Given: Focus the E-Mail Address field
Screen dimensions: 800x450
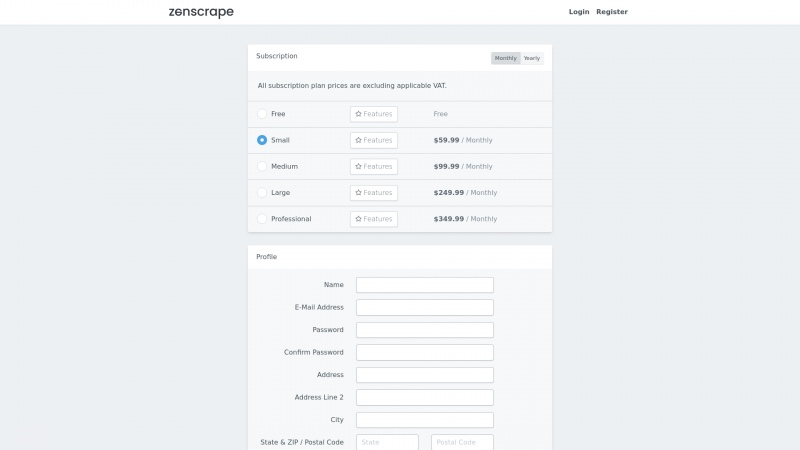Looking at the screenshot, I should click(425, 307).
